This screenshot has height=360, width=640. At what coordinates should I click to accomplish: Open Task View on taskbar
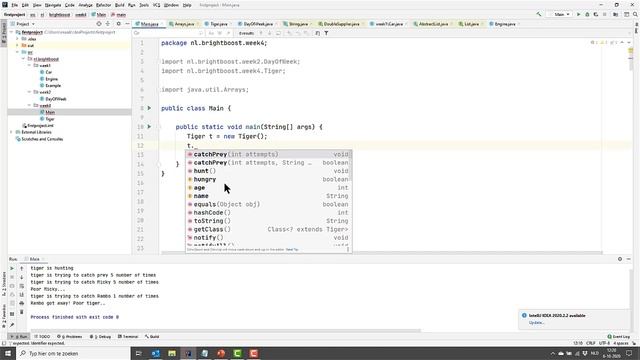(x=138, y=353)
